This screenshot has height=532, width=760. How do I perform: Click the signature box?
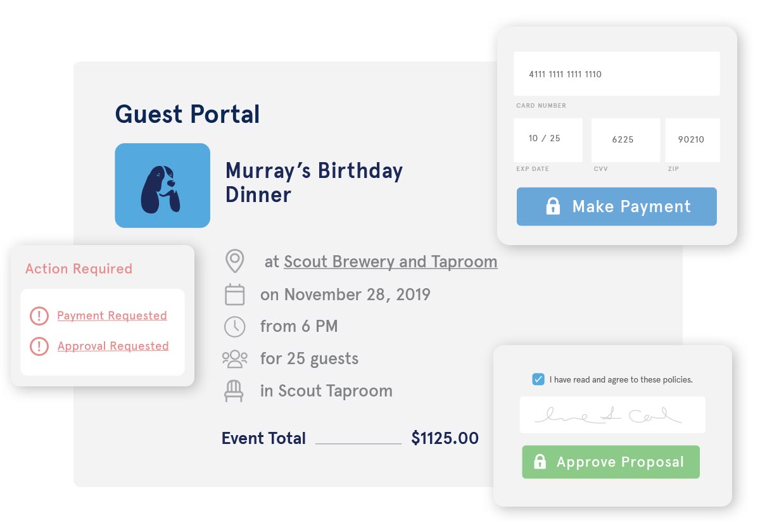pyautogui.click(x=612, y=415)
